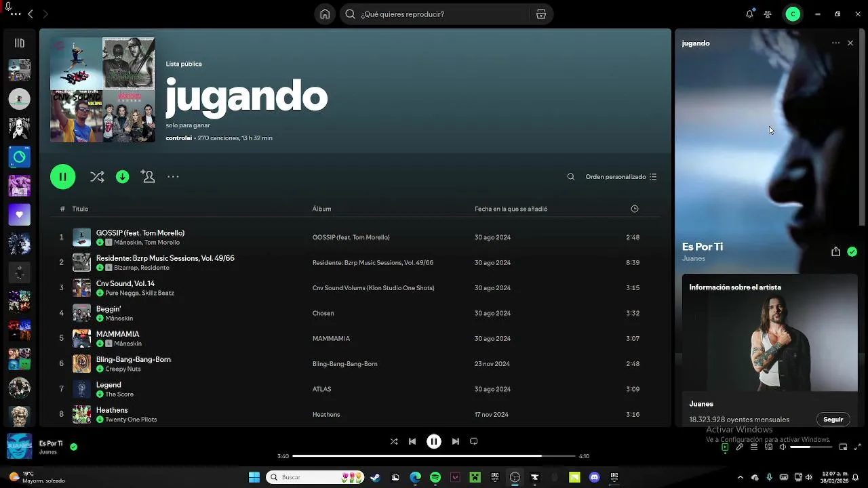Navigate back with the left arrow

click(30, 14)
